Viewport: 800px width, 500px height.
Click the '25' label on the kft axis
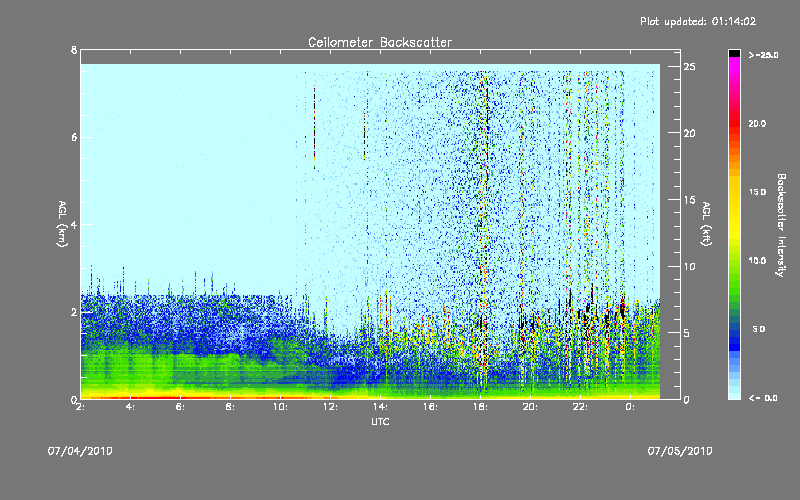tap(690, 67)
